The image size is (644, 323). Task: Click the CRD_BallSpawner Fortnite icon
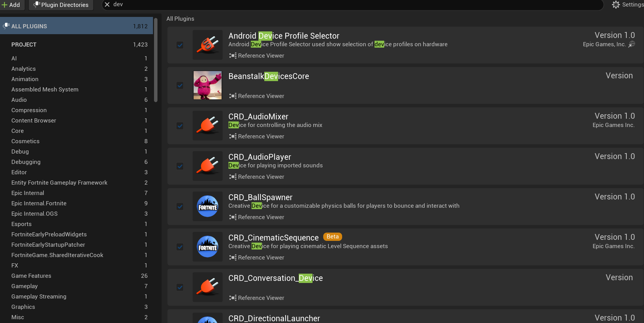tap(207, 206)
